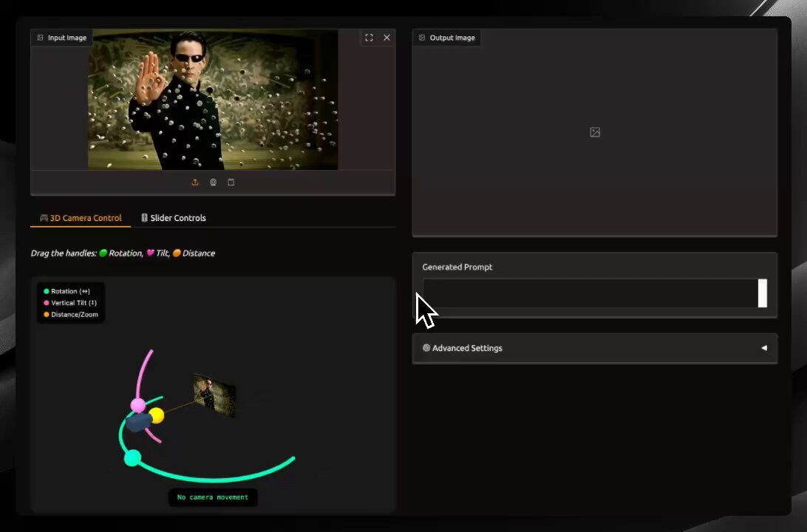
Task: Select the clipboard paste icon
Action: tap(231, 182)
